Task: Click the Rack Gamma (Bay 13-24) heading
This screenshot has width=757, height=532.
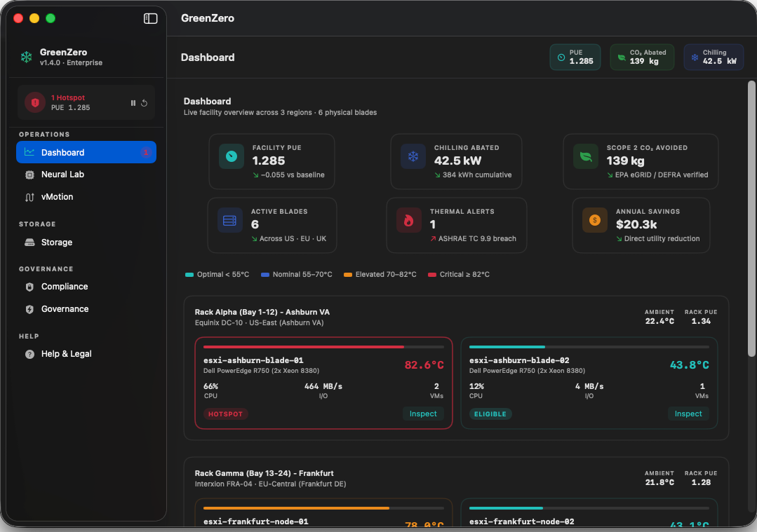Action: [x=264, y=473]
